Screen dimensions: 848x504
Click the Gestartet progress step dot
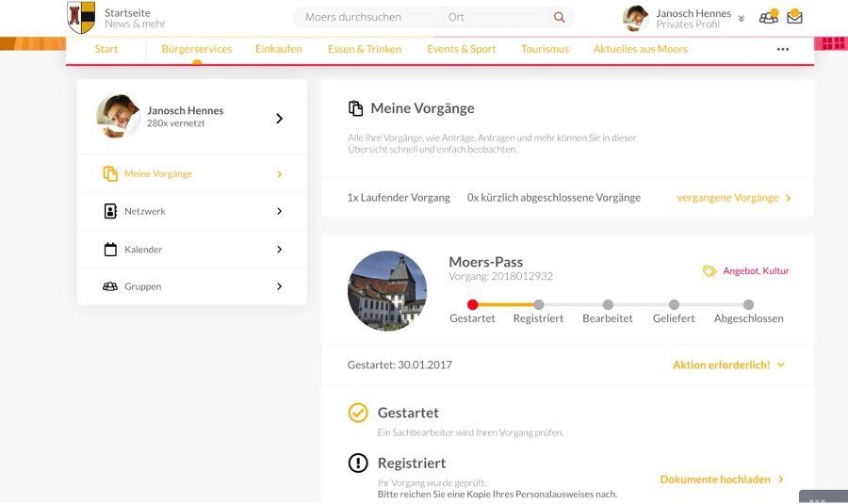pyautogui.click(x=472, y=304)
